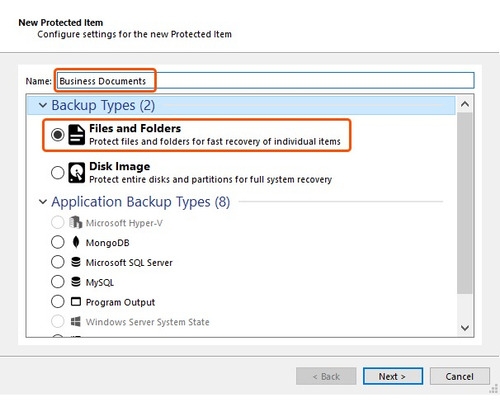Focus the Name input field
500x413 pixels.
tap(265, 81)
